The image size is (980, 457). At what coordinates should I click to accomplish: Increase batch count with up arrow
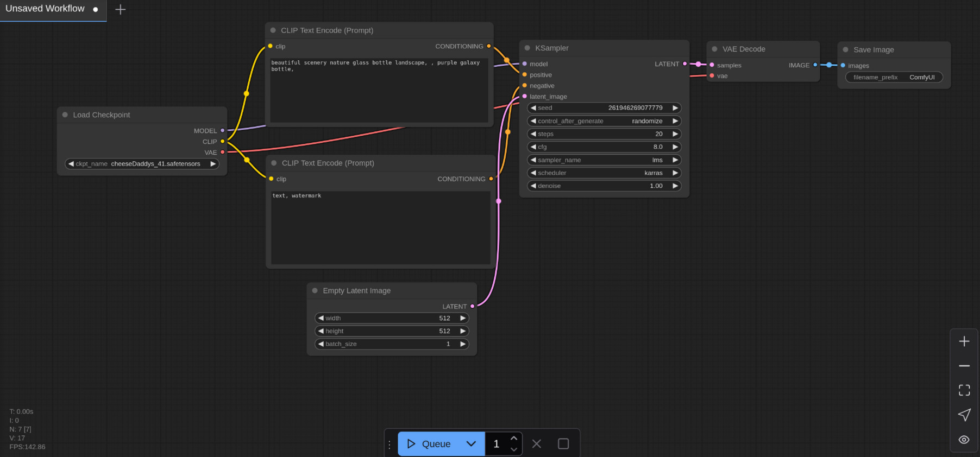click(513, 439)
